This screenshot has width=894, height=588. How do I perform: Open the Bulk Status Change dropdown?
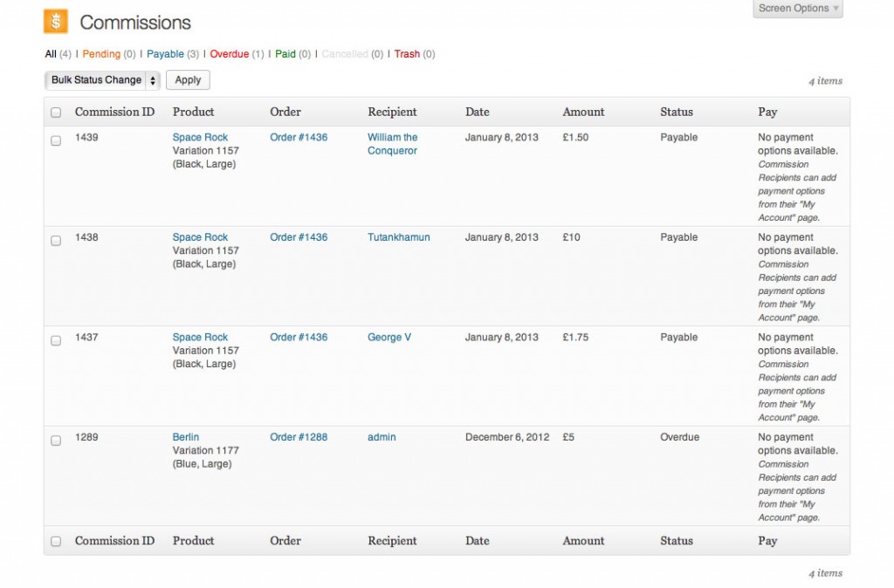tap(102, 80)
